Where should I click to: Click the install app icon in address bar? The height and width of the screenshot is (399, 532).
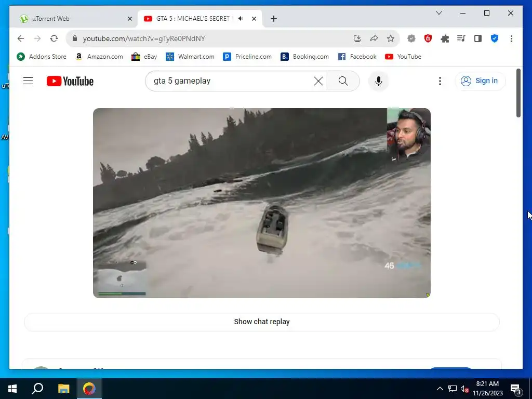pyautogui.click(x=357, y=38)
